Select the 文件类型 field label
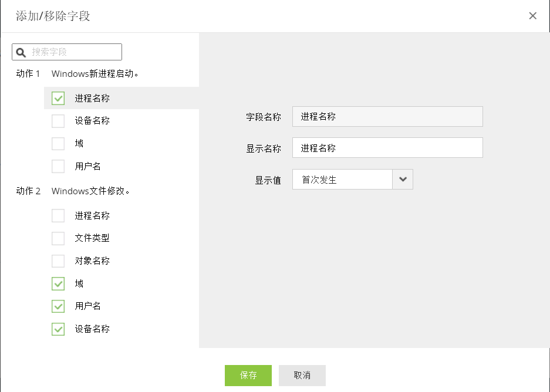The width and height of the screenshot is (550, 392). pos(92,238)
